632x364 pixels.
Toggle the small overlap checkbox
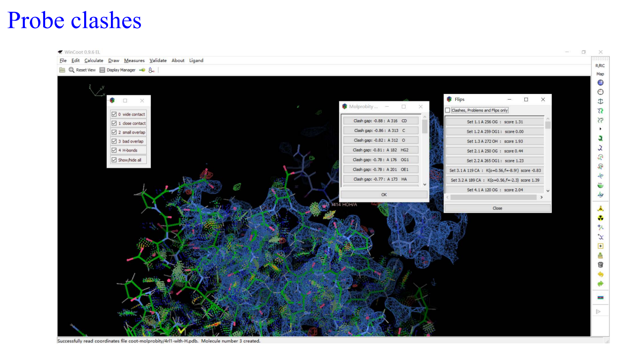128,132
